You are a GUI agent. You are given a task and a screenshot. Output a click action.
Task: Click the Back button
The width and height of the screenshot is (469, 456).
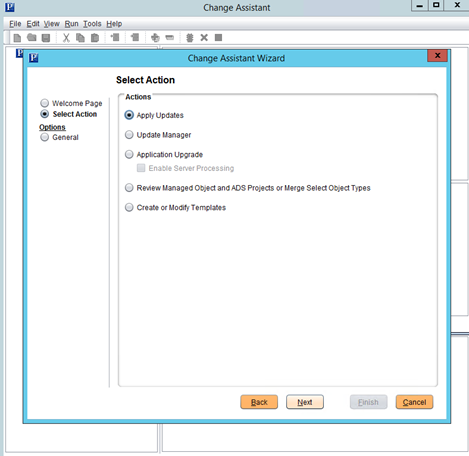[x=259, y=402]
